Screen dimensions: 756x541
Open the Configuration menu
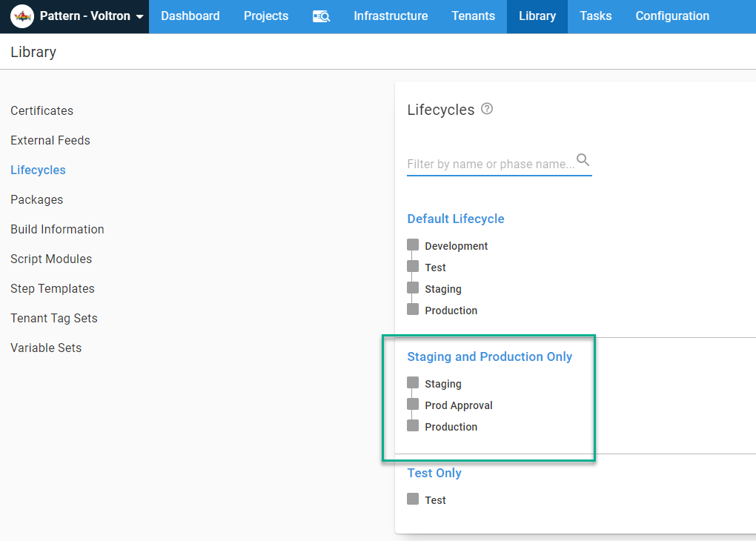(x=672, y=16)
